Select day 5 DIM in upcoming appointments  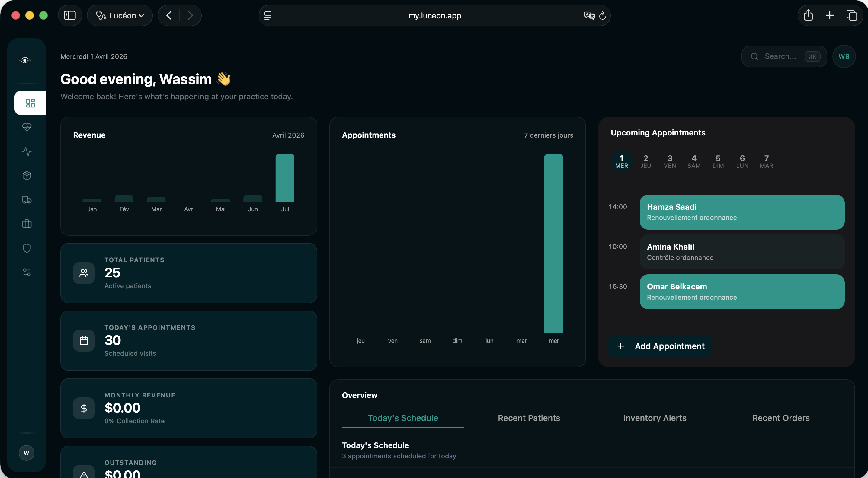coord(718,162)
